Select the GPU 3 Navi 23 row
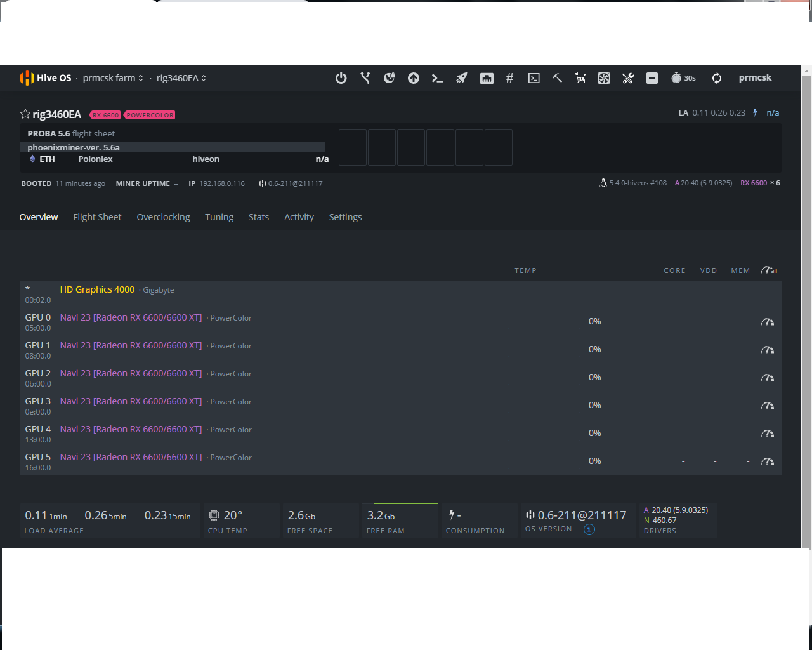The width and height of the screenshot is (812, 650). click(x=400, y=406)
